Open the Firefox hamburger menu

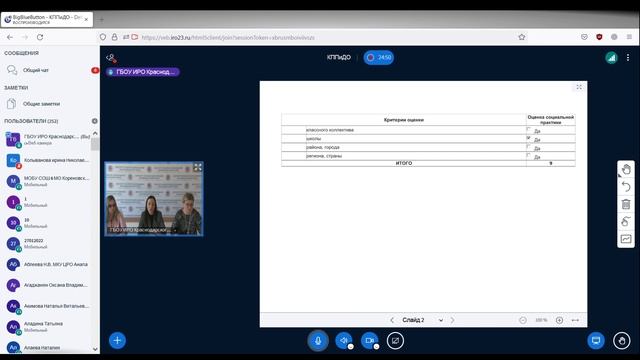click(x=629, y=37)
